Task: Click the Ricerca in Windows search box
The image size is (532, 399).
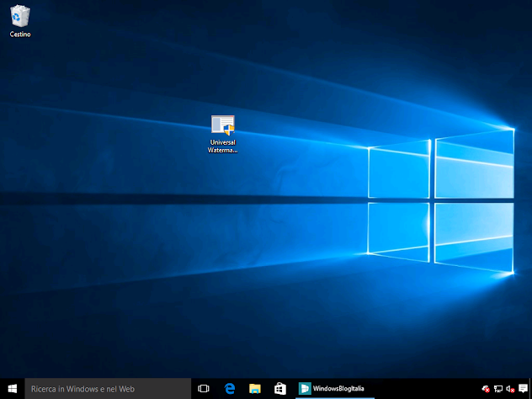Action: click(x=108, y=389)
